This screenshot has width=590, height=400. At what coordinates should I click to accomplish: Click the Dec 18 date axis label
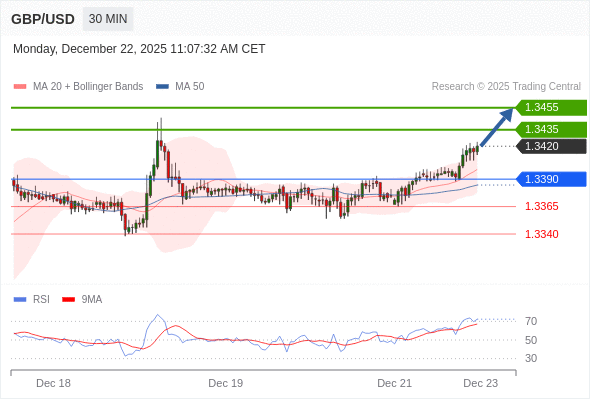click(x=53, y=383)
